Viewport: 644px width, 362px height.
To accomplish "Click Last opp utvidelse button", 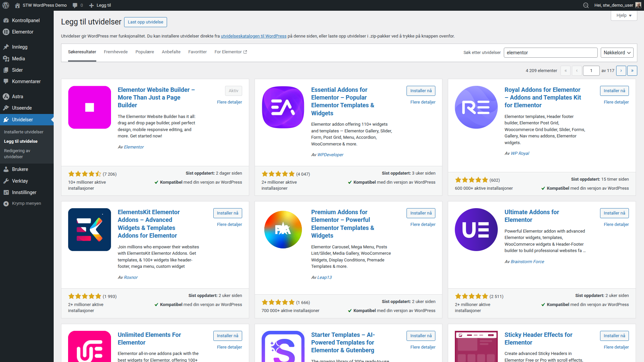I will coord(146,22).
